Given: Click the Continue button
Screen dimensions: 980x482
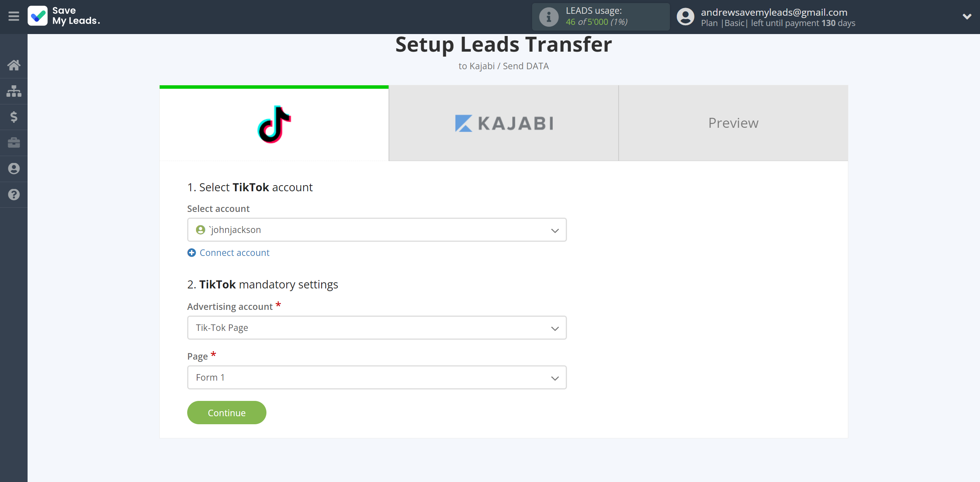Looking at the screenshot, I should [226, 413].
